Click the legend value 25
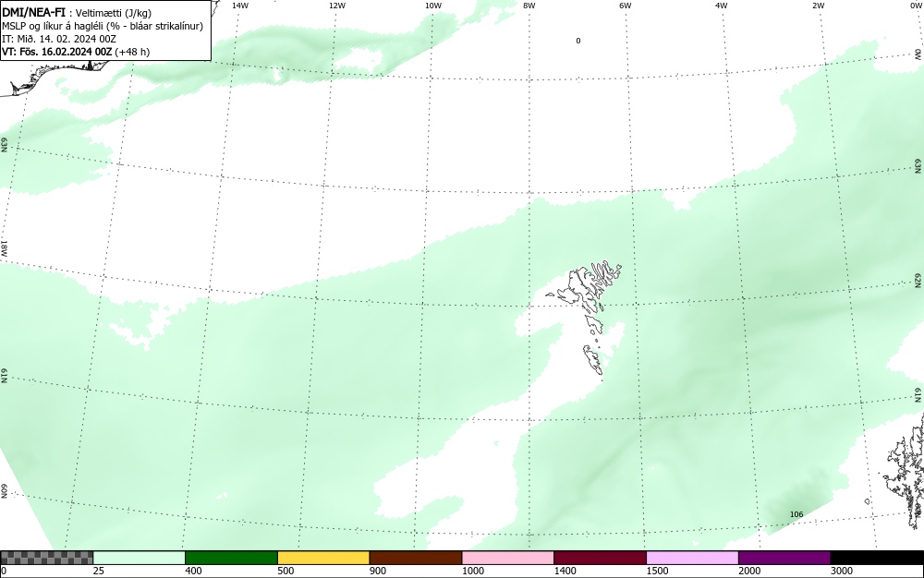The height and width of the screenshot is (578, 924). (99, 571)
